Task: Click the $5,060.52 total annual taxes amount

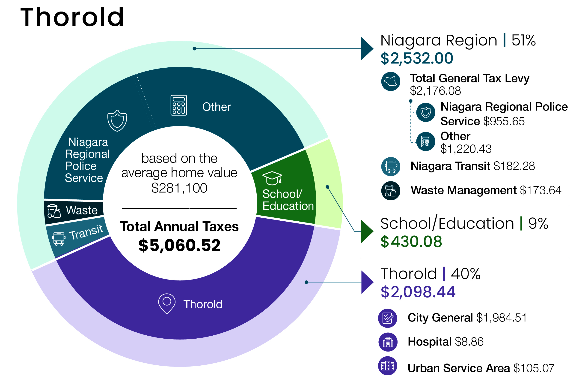Action: coord(179,245)
